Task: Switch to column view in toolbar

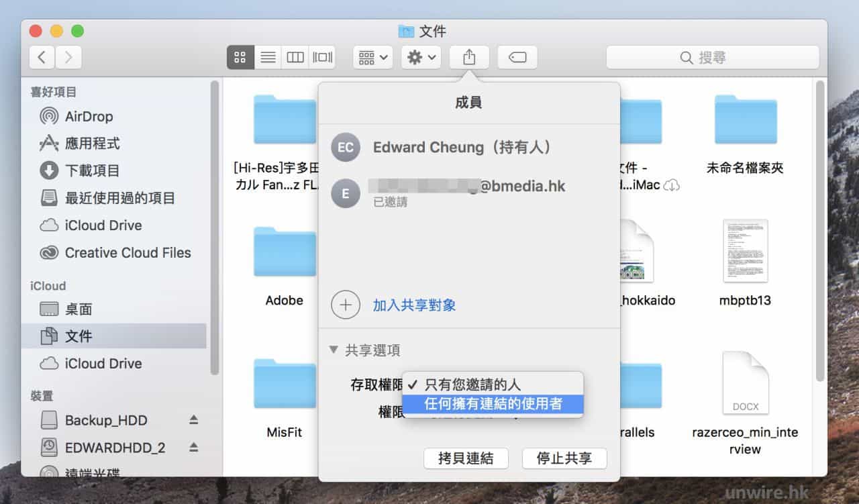Action: coord(295,58)
